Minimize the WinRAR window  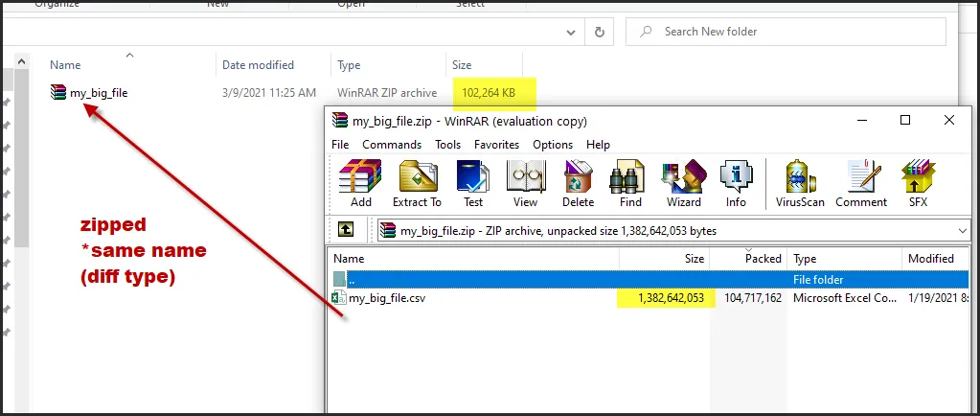click(x=861, y=120)
